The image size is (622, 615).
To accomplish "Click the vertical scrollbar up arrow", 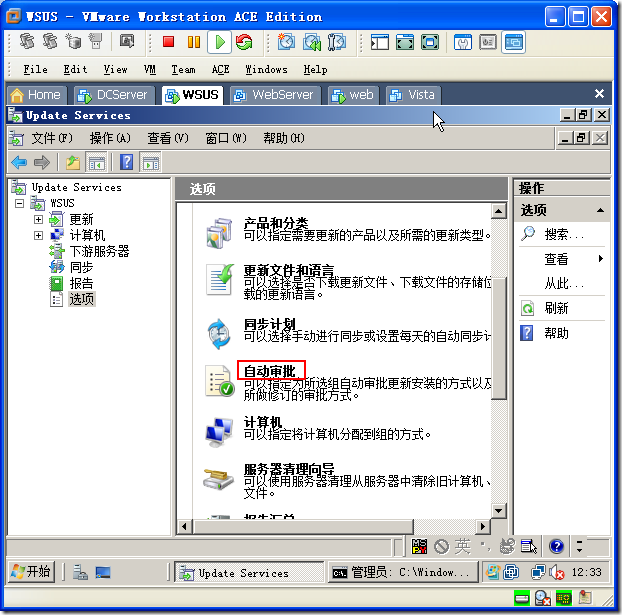I will coord(499,211).
